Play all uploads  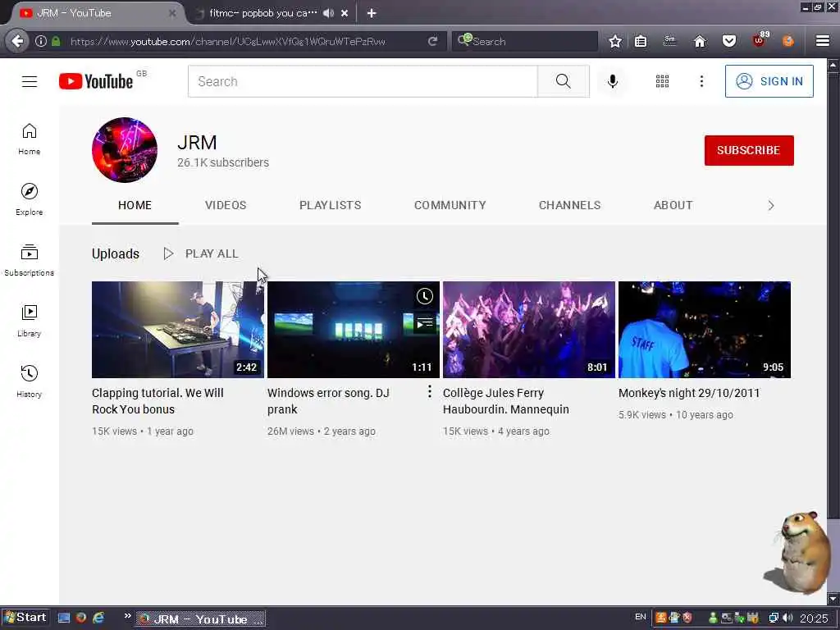(201, 253)
